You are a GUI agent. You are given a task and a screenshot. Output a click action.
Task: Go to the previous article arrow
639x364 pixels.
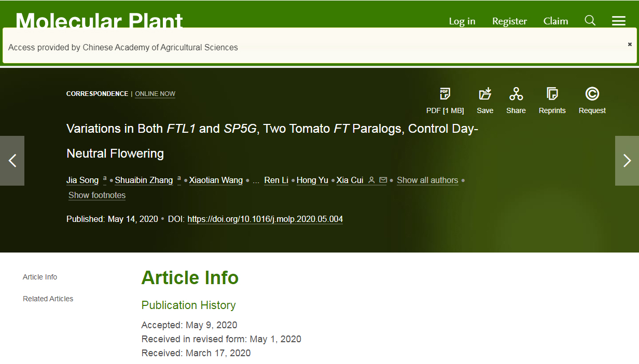click(x=12, y=161)
